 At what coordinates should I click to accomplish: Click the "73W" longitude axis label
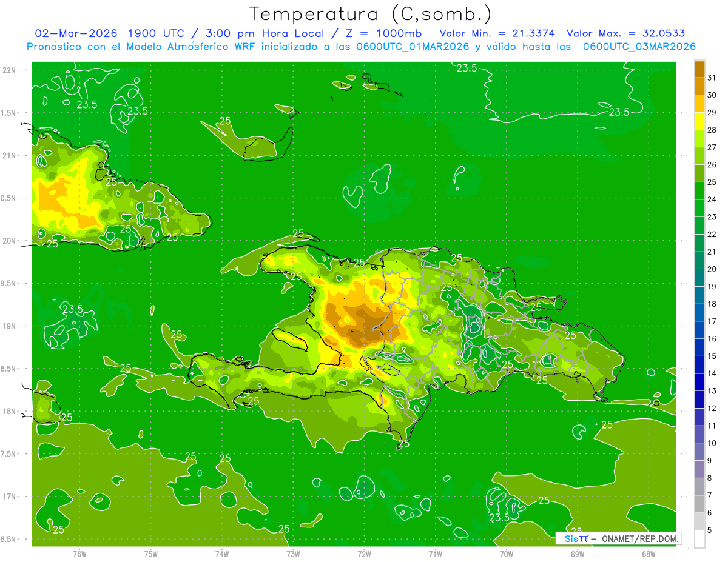[293, 554]
